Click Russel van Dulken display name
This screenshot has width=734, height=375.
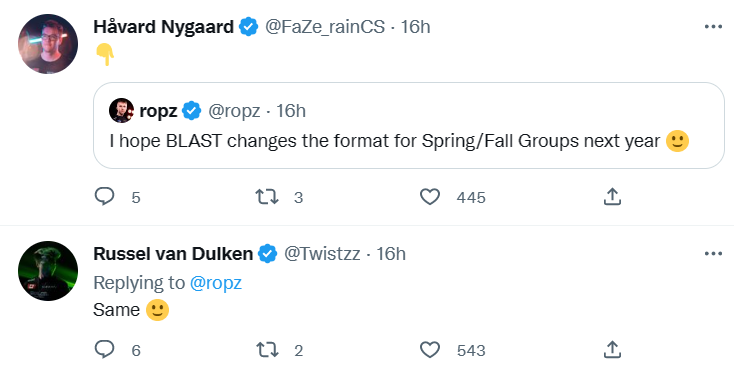(x=173, y=254)
